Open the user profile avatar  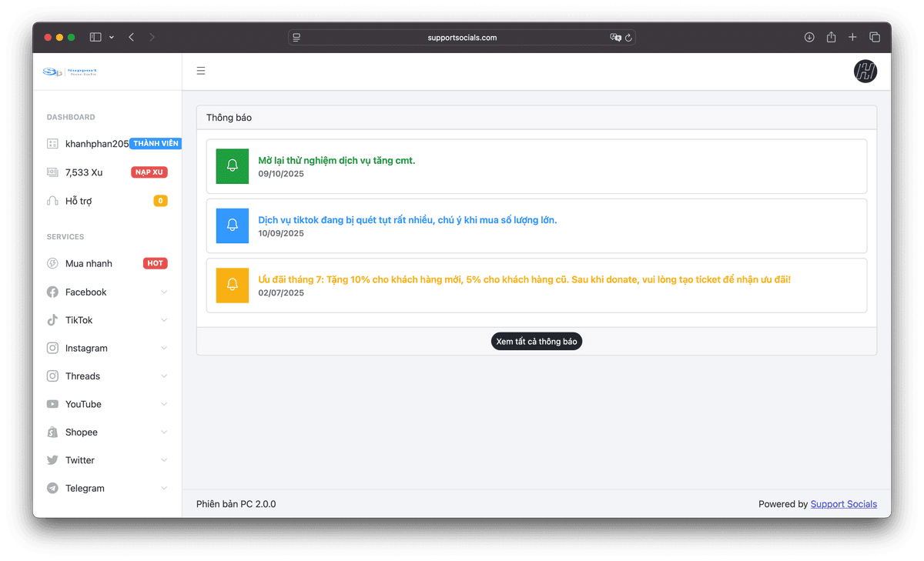coord(865,72)
